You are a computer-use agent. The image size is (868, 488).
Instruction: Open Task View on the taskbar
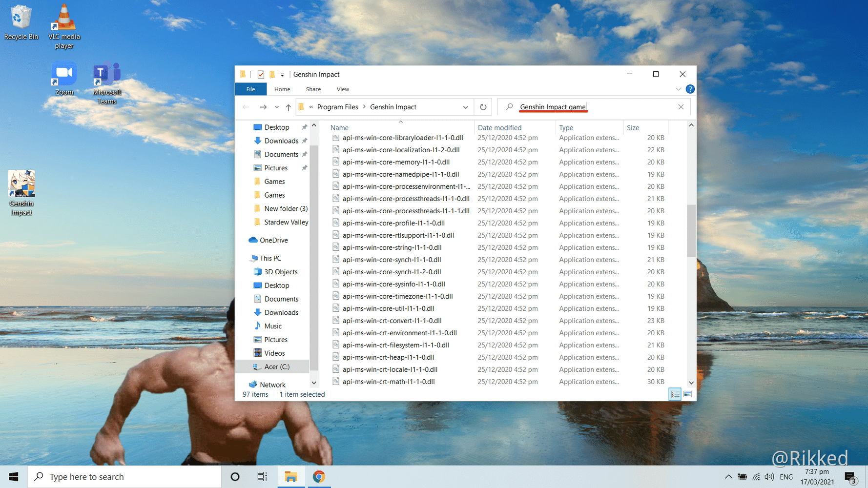262,477
